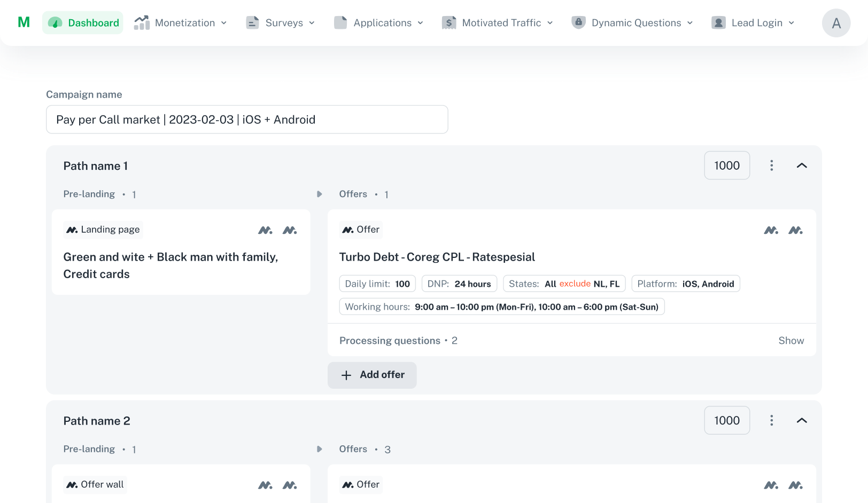
Task: Edit the Campaign name field
Action: (x=247, y=120)
